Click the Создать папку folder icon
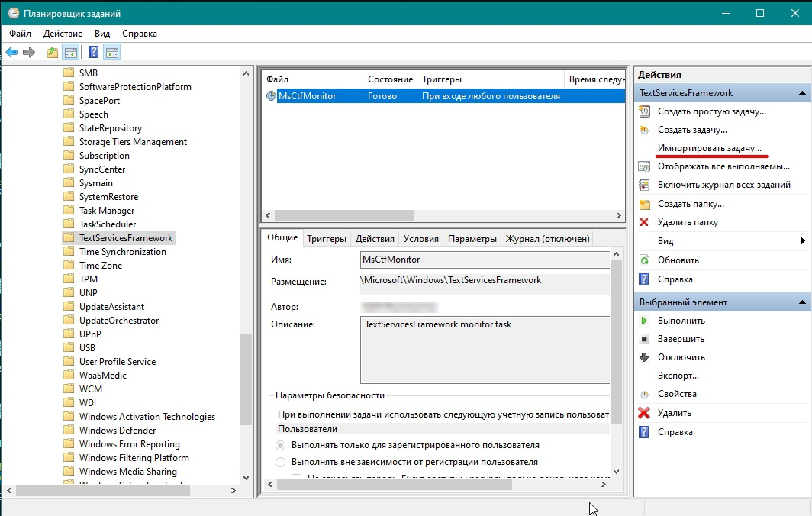Image resolution: width=812 pixels, height=516 pixels. click(x=644, y=204)
